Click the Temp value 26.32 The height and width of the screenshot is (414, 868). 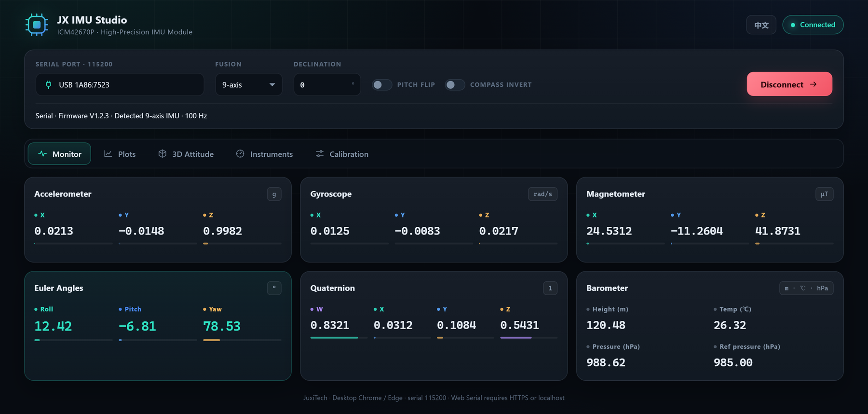[730, 325]
